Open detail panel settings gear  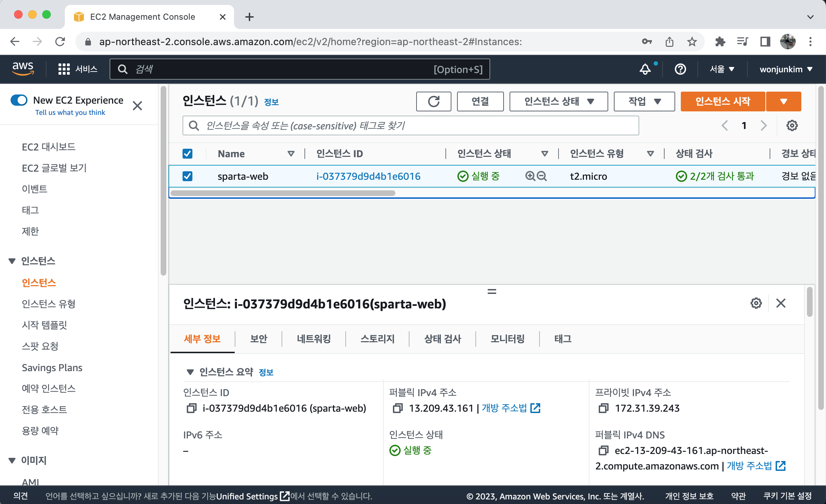click(x=756, y=303)
